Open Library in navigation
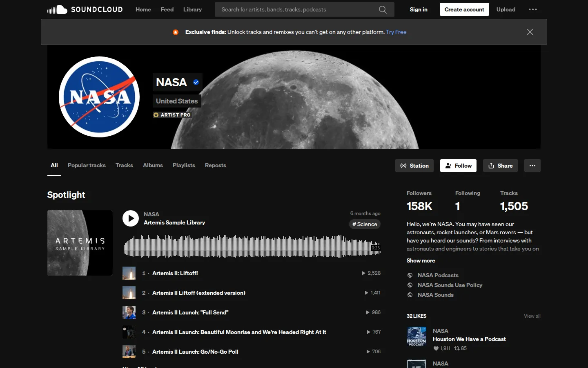 pyautogui.click(x=192, y=9)
